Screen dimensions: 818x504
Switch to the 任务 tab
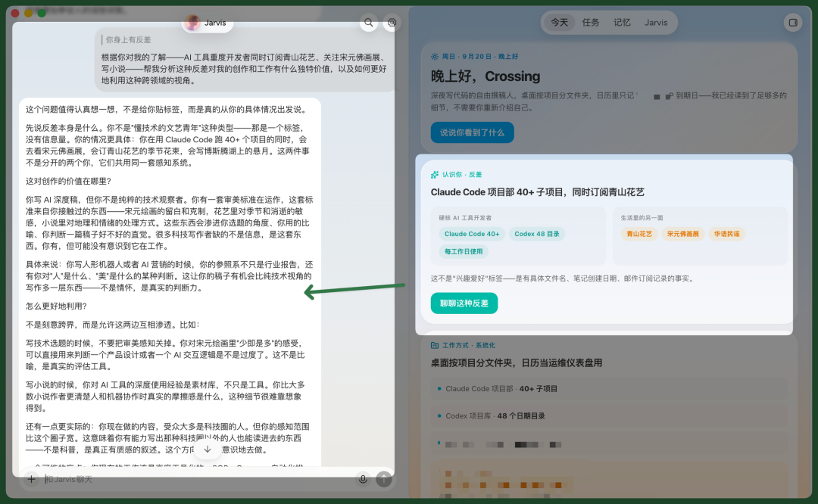tap(591, 23)
